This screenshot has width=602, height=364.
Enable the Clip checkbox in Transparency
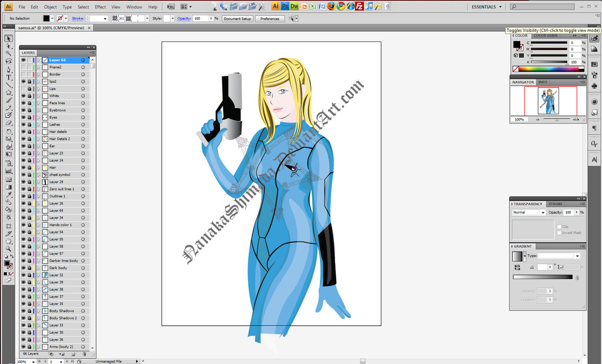(x=559, y=226)
